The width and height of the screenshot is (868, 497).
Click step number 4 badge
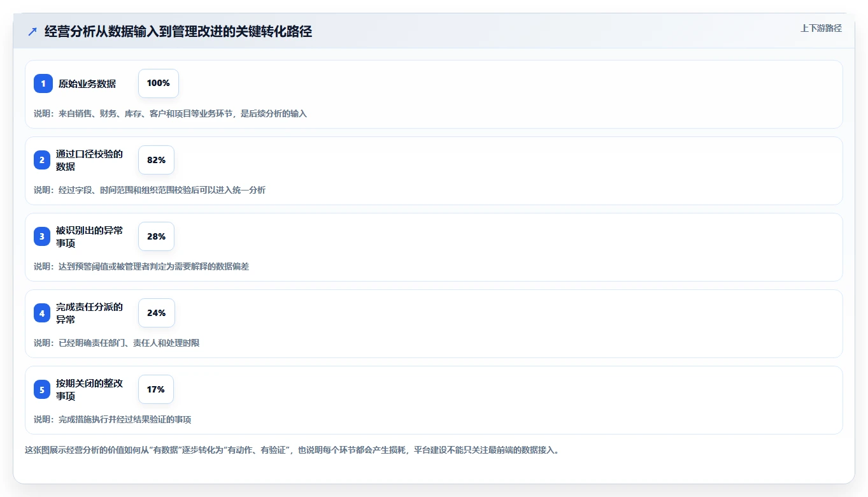pyautogui.click(x=42, y=313)
